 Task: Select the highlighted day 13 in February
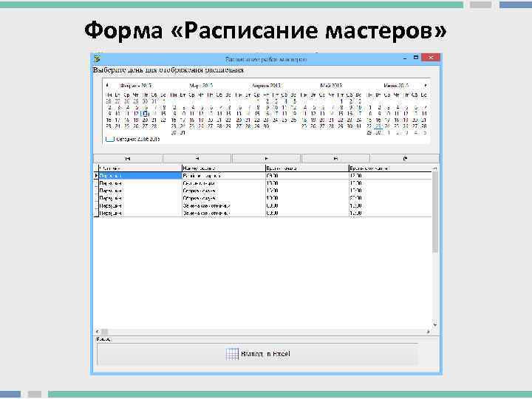click(146, 114)
